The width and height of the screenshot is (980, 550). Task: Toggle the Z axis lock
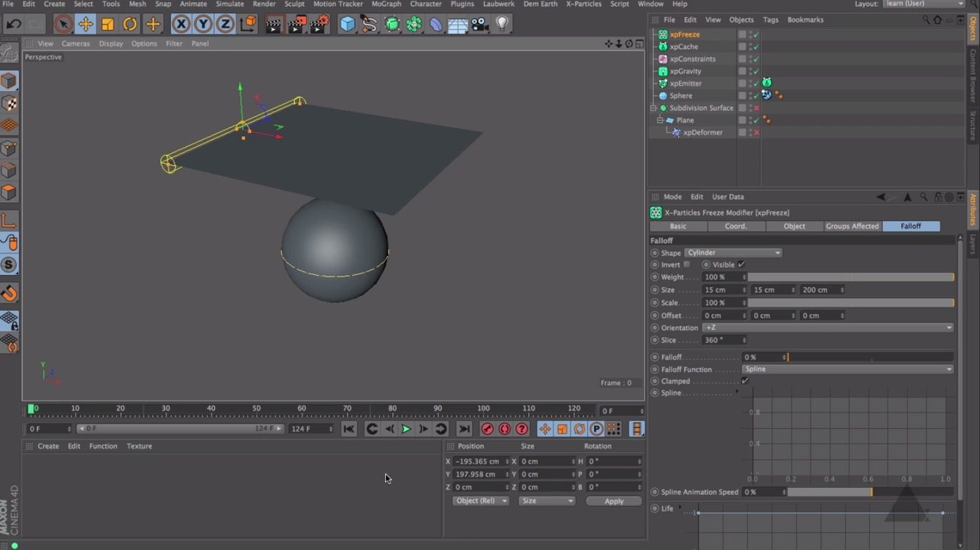(226, 25)
